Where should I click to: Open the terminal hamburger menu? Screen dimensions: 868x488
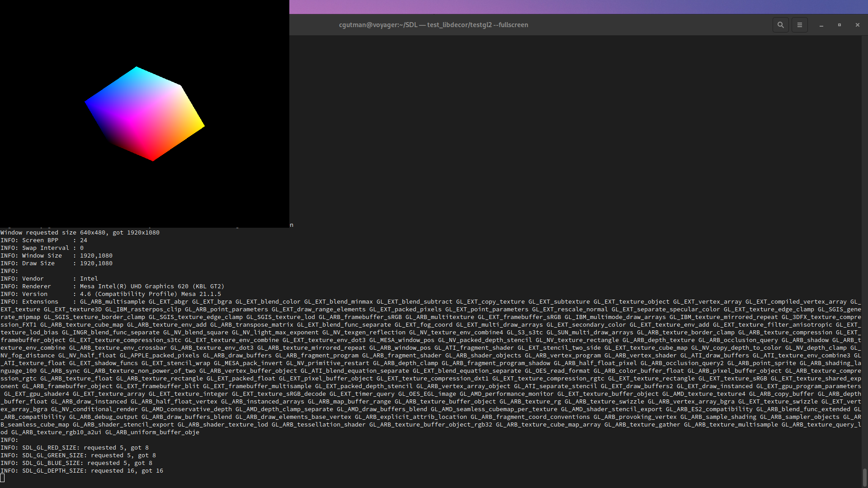[x=799, y=25]
